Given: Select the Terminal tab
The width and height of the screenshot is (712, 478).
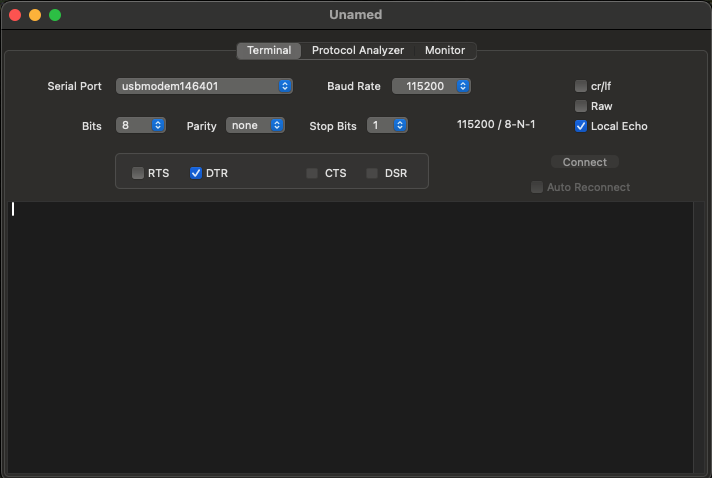Looking at the screenshot, I should [x=269, y=50].
